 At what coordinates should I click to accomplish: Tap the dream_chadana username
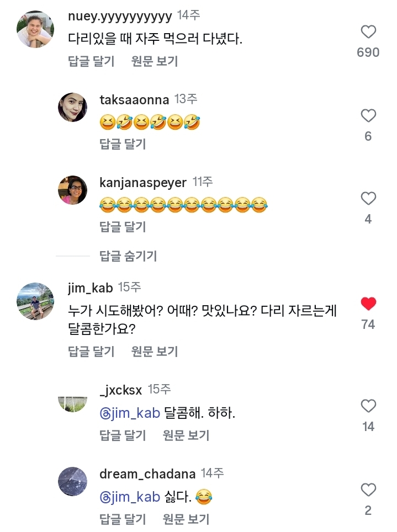147,474
